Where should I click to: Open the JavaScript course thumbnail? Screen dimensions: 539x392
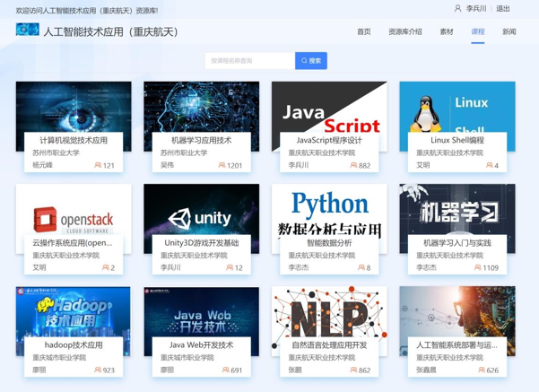pos(329,107)
